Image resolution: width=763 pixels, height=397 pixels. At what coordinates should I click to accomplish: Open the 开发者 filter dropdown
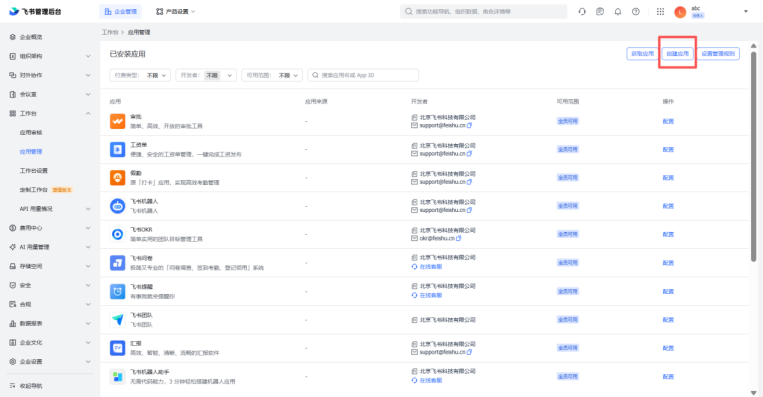pyautogui.click(x=206, y=75)
